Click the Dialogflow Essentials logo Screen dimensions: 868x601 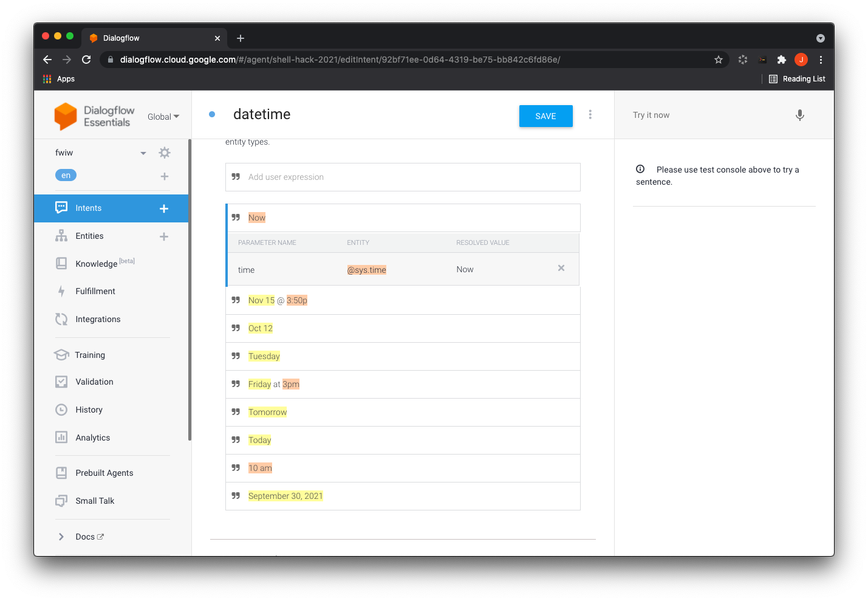click(95, 116)
